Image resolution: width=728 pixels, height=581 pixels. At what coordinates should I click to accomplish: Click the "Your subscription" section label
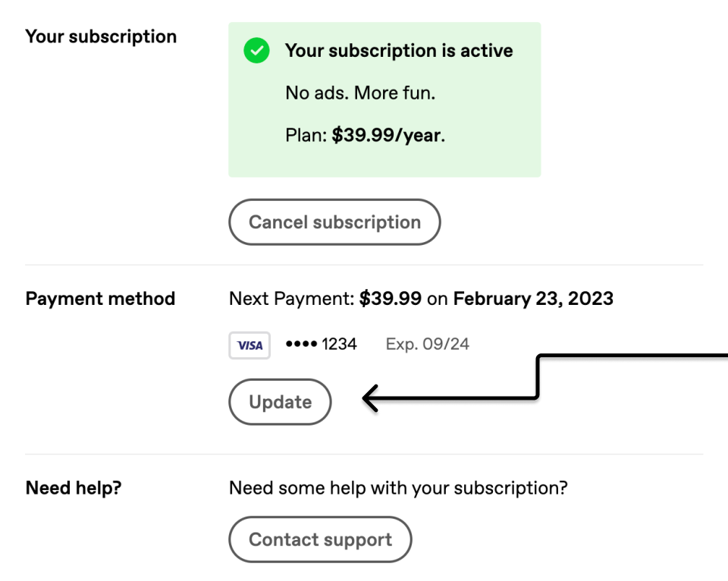(101, 36)
